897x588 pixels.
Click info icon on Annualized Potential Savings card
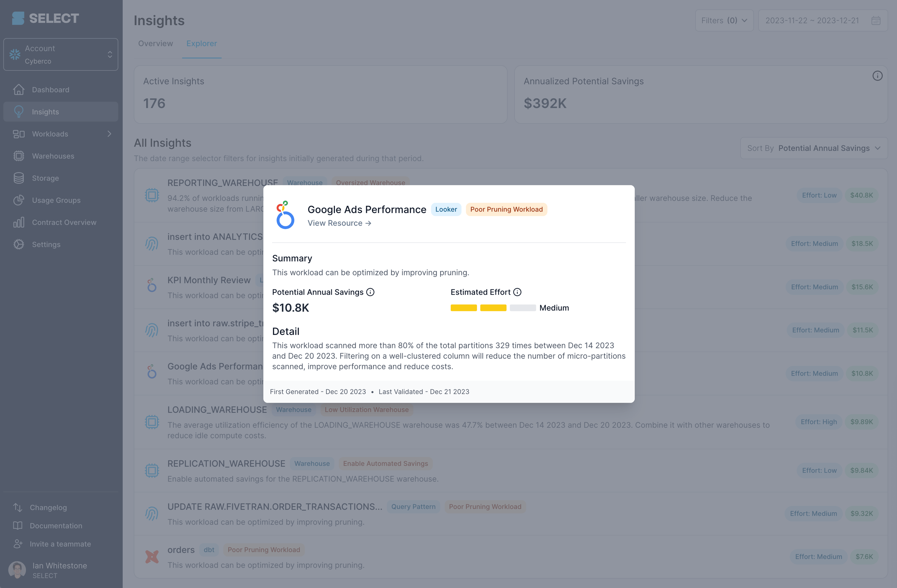pos(877,76)
